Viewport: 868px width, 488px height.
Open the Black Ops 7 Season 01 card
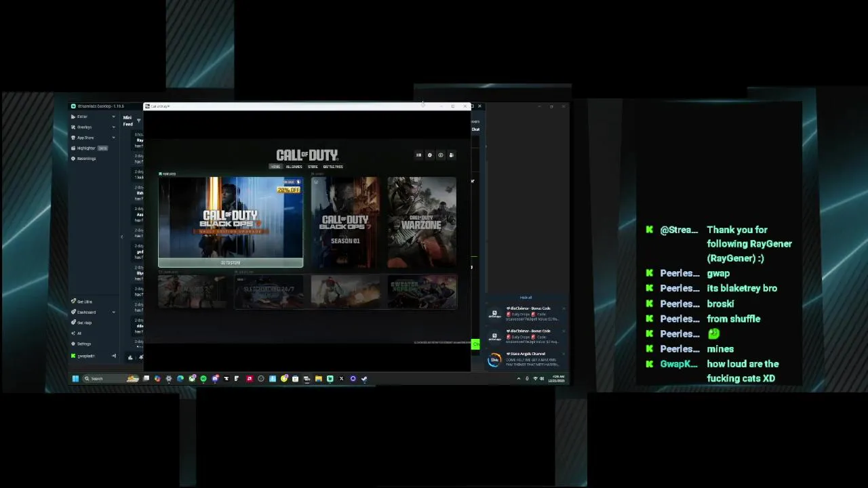coord(345,222)
